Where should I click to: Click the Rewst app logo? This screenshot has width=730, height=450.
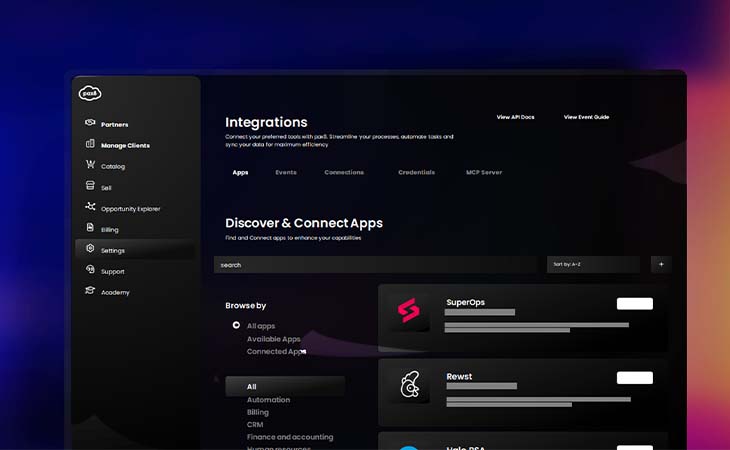[x=409, y=384]
